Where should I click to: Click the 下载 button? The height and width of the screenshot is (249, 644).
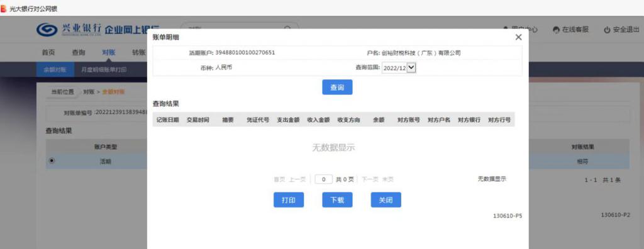(x=337, y=200)
